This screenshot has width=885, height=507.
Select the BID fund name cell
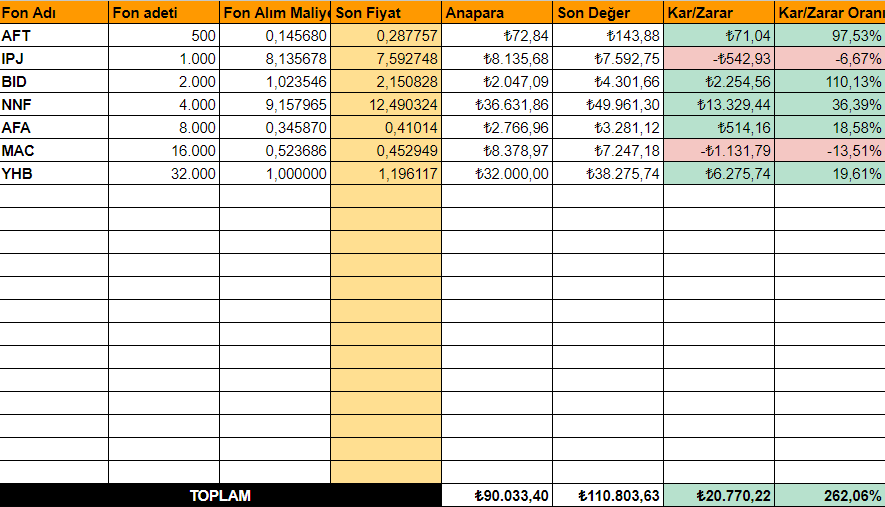[x=54, y=82]
